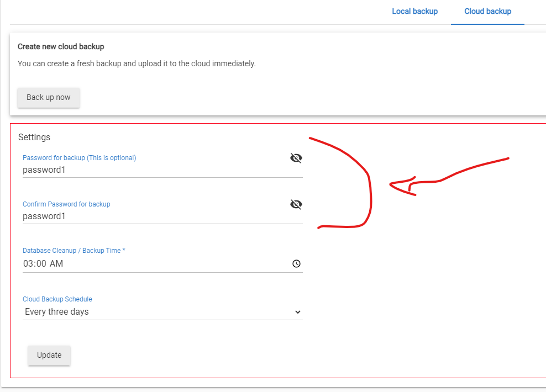546x392 pixels.
Task: Click the 'Password for backup (This is optional)' label
Action: pos(80,158)
